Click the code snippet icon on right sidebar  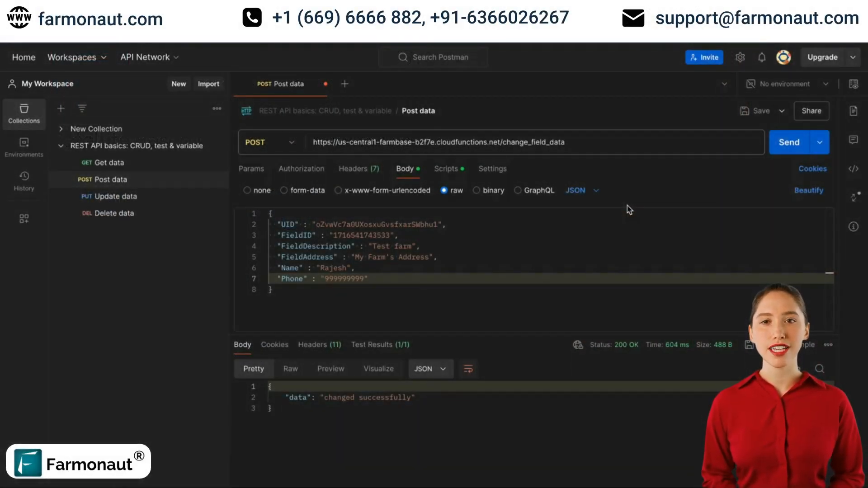854,169
